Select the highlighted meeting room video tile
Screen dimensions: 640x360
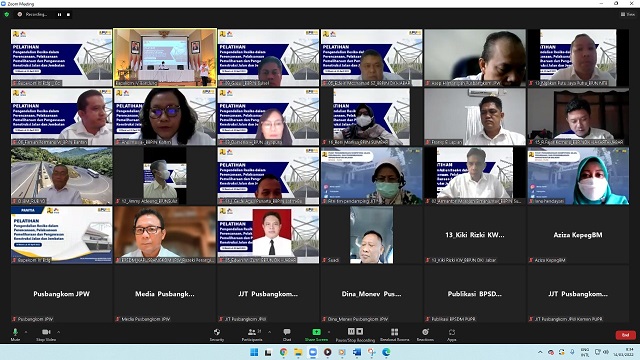(165, 58)
